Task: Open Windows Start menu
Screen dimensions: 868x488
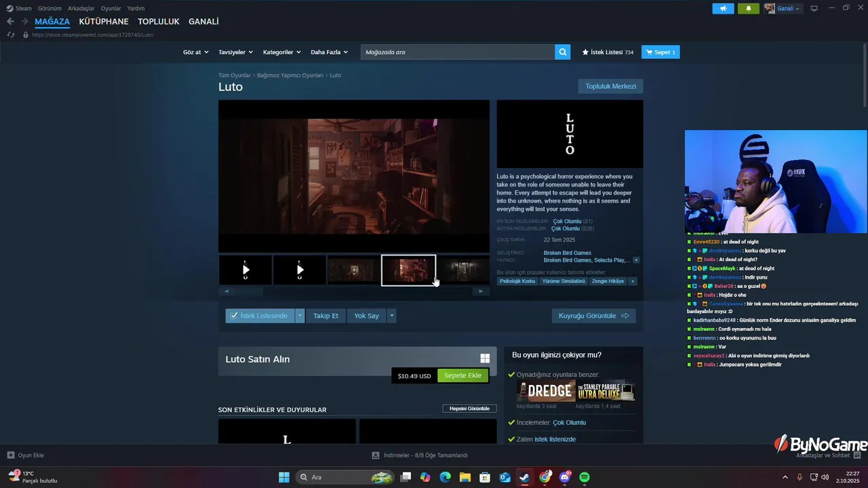Action: point(284,477)
